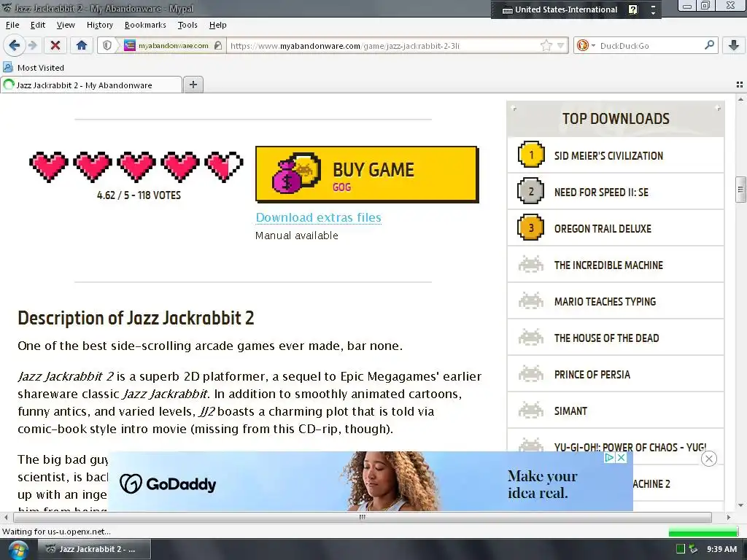
Task: Click the small ad close X
Action: click(622, 458)
